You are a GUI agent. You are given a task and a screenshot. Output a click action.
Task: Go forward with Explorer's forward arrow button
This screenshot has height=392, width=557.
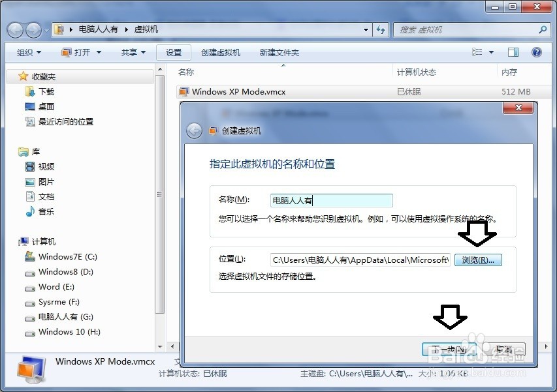(x=33, y=30)
